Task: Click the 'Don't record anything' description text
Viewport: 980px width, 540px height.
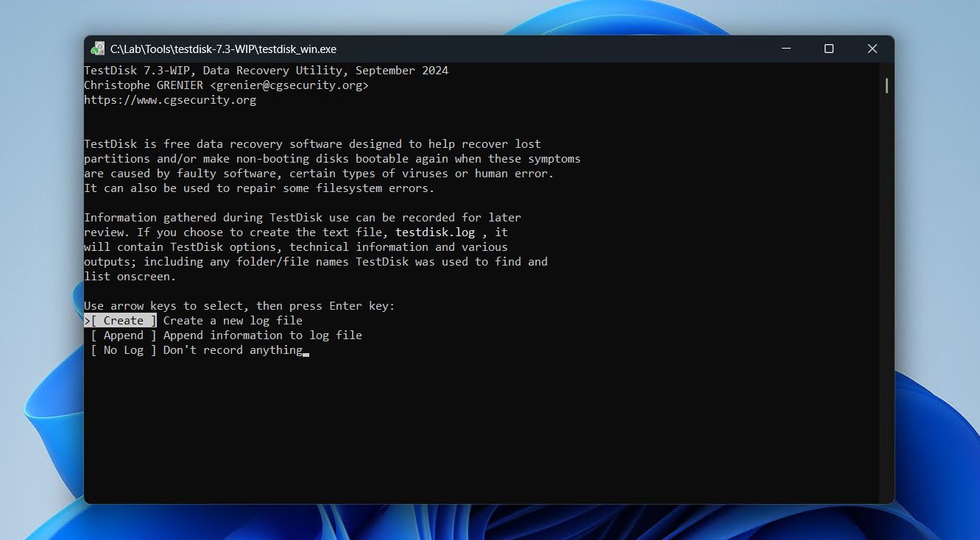Action: pyautogui.click(x=232, y=349)
